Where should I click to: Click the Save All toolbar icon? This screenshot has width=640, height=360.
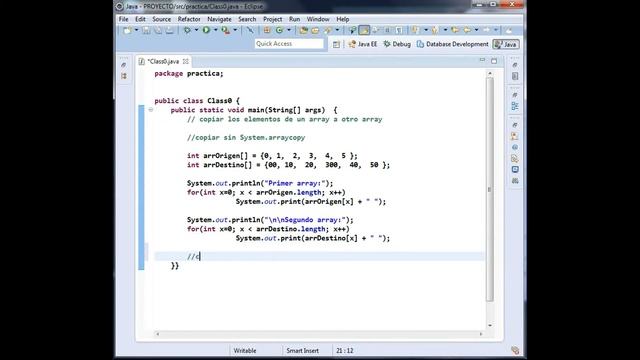[158, 30]
